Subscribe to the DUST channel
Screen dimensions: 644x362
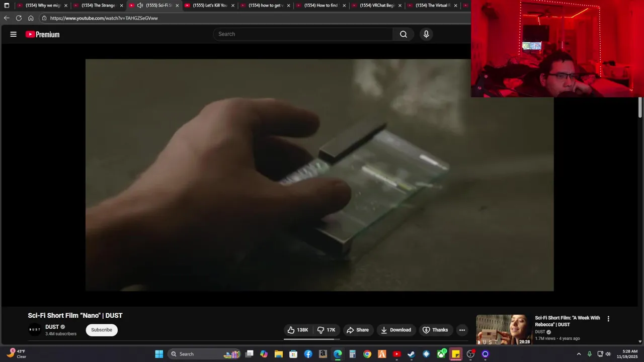coord(102,330)
